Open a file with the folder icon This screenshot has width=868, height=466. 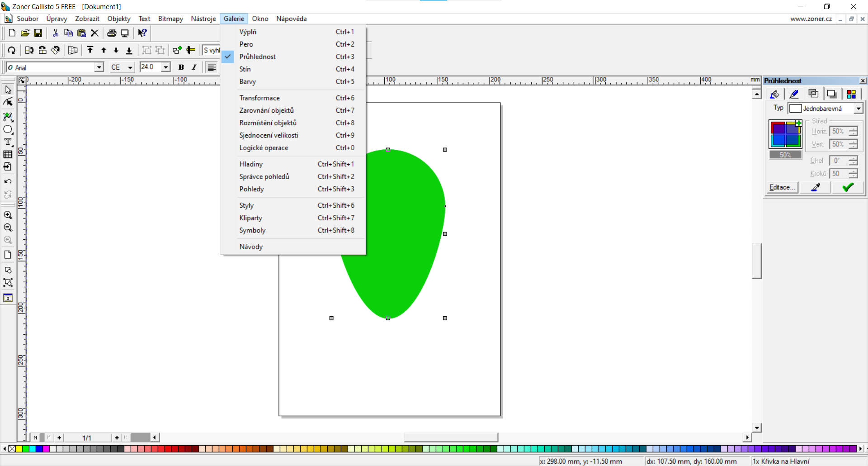pyautogui.click(x=25, y=33)
